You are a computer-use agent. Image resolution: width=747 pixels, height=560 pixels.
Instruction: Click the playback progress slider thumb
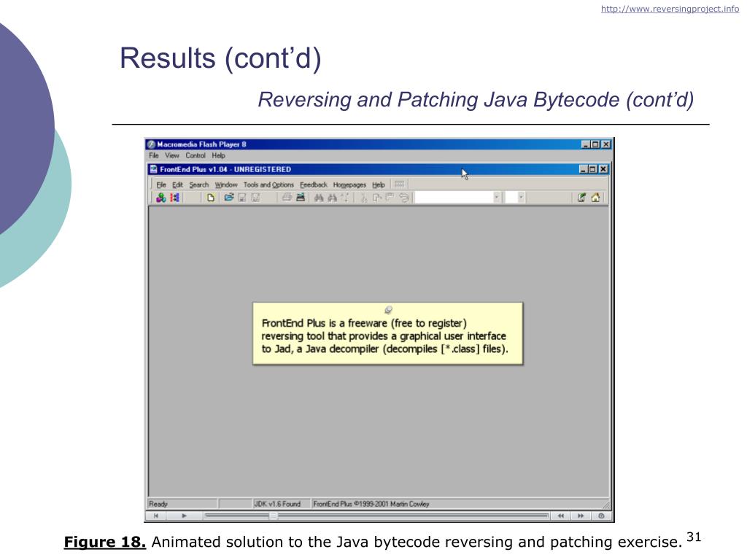point(274,516)
